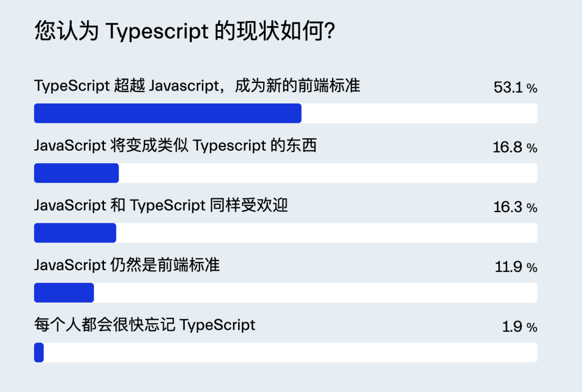
Task: Click the empty white track of the 11.9 % bar
Action: (315, 292)
